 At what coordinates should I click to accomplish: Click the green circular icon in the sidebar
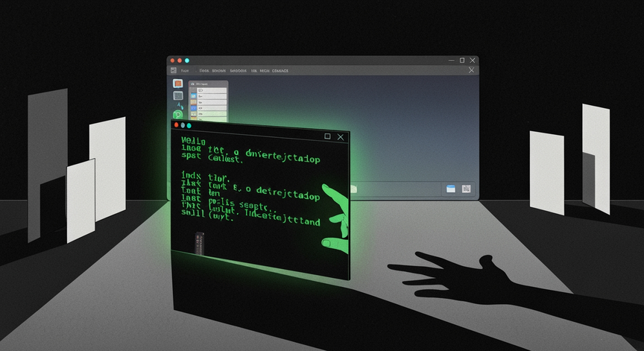[x=178, y=114]
